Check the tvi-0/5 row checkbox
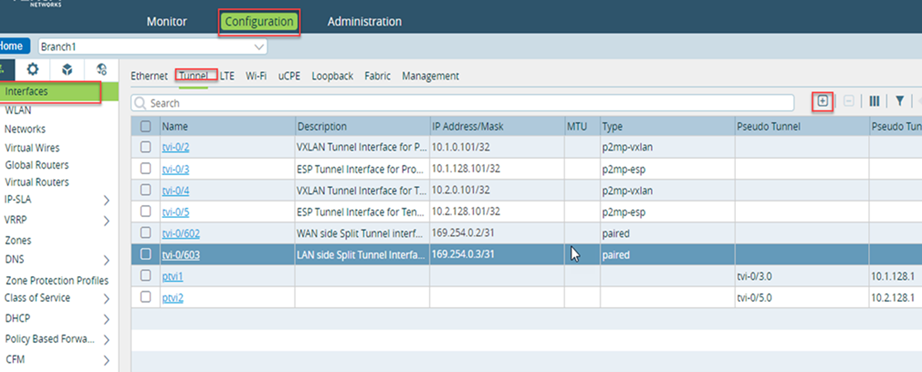 146,211
